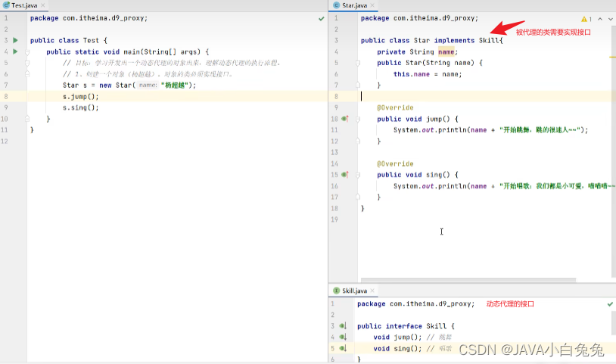
Task: Run main method from the gutter arrow
Action: click(x=15, y=51)
